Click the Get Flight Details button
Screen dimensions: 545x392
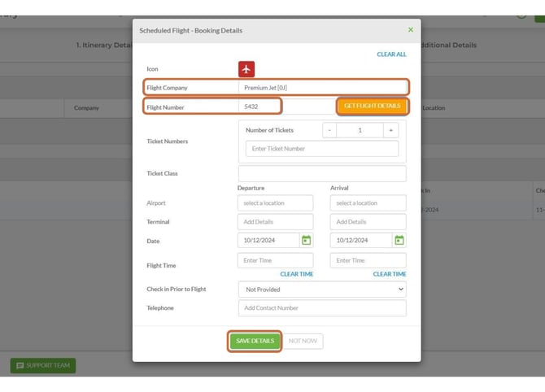coord(372,106)
